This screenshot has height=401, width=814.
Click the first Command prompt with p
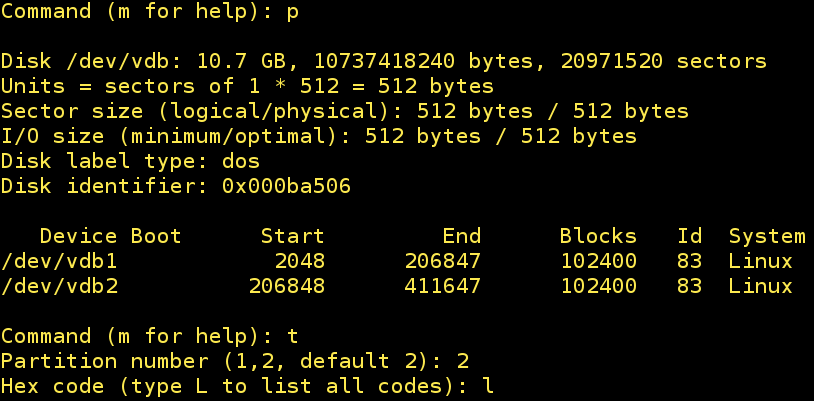pyautogui.click(x=150, y=12)
